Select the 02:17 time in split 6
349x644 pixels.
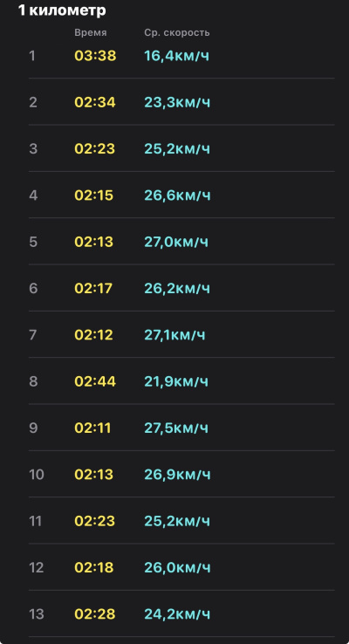pos(93,288)
